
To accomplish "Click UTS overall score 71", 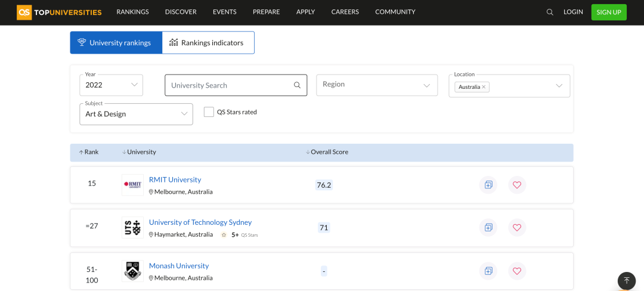I will pyautogui.click(x=324, y=227).
